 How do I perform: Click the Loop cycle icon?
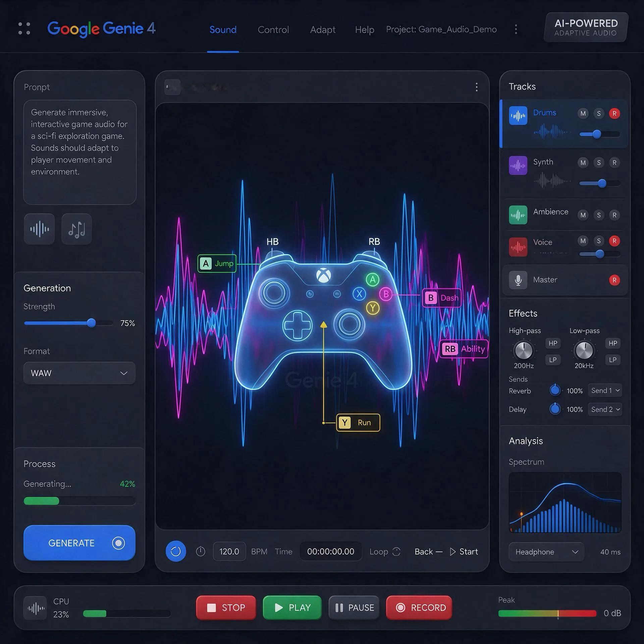pos(396,551)
